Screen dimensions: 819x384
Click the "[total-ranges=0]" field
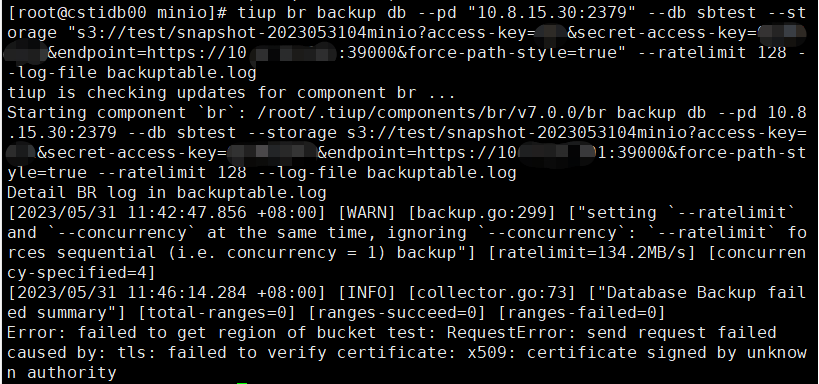[217, 313]
